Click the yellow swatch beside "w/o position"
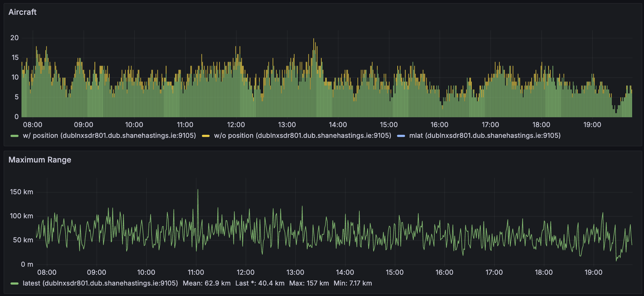Viewport: 644px width, 296px height. click(205, 136)
